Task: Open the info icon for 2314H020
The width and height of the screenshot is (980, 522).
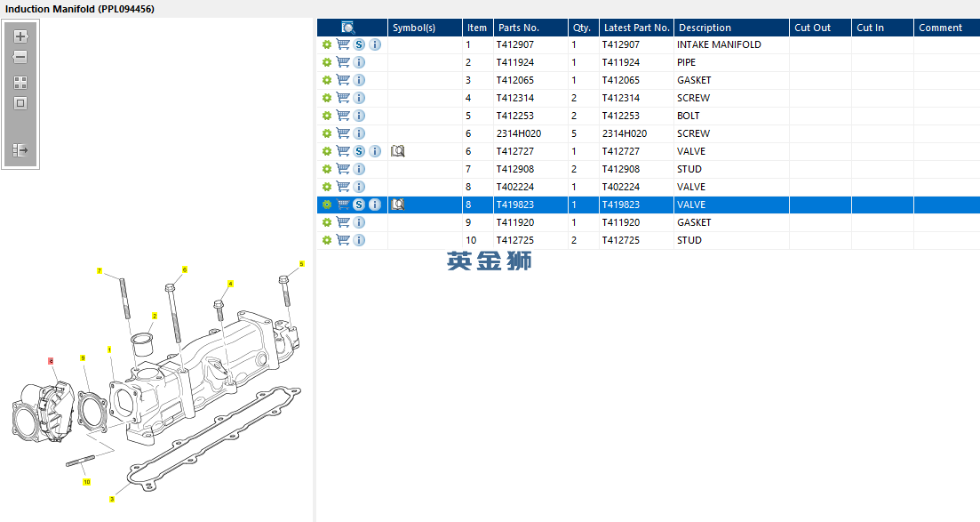Action: (x=359, y=133)
